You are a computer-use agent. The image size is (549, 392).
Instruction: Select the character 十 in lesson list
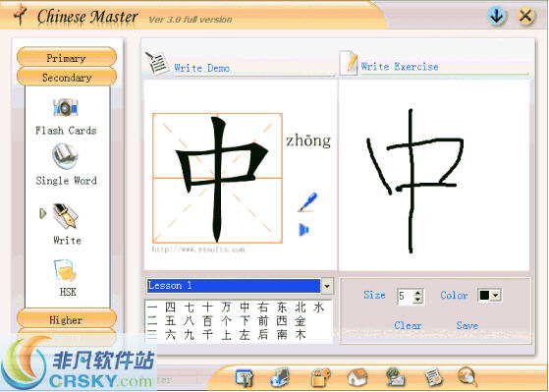pyautogui.click(x=207, y=308)
